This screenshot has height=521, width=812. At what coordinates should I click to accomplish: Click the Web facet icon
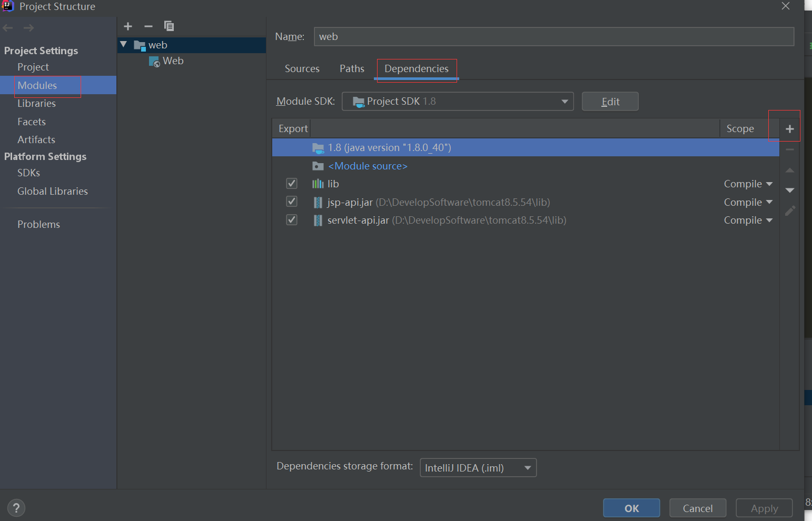pyautogui.click(x=154, y=62)
